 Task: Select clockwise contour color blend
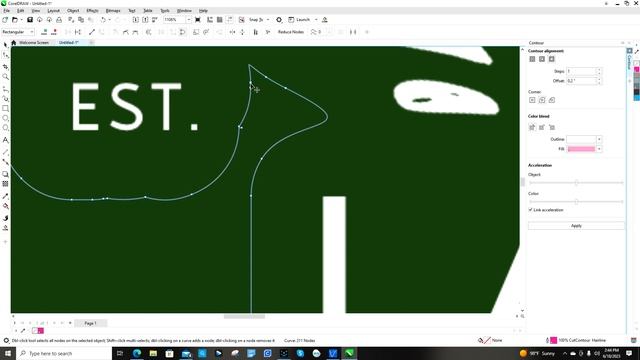[x=542, y=127]
